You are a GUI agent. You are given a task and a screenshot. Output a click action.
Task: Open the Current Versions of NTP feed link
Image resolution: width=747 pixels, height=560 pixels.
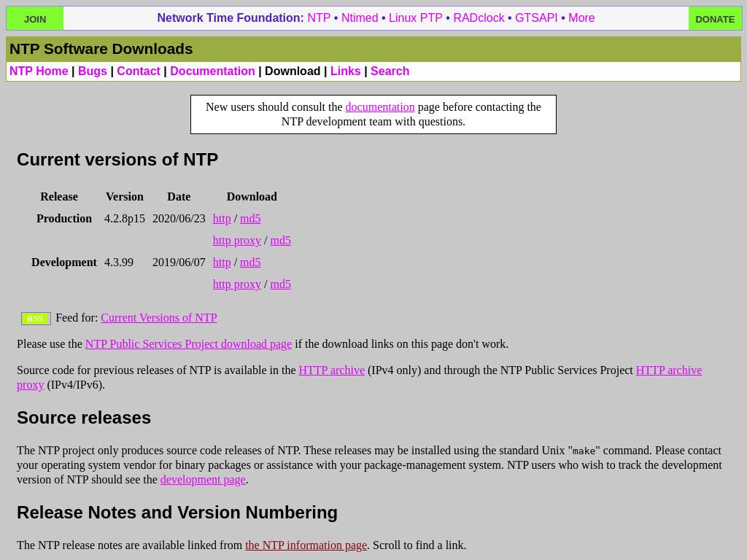[158, 318]
